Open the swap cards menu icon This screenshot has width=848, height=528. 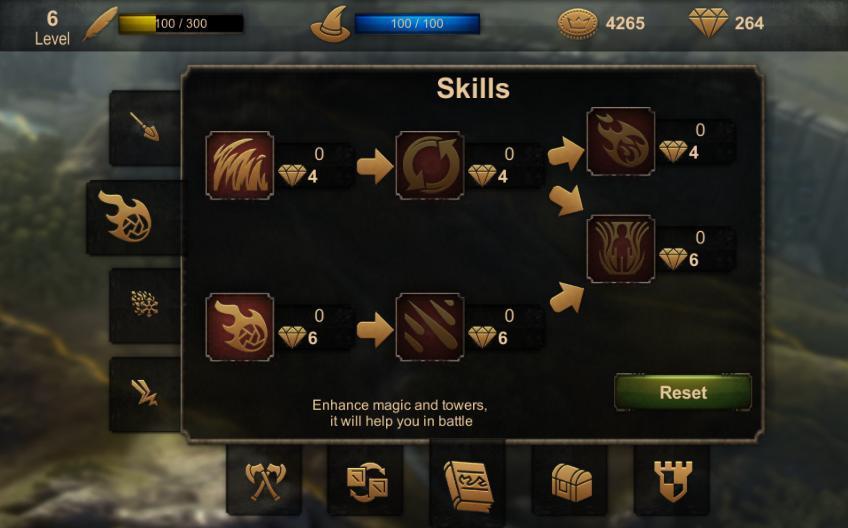366,480
